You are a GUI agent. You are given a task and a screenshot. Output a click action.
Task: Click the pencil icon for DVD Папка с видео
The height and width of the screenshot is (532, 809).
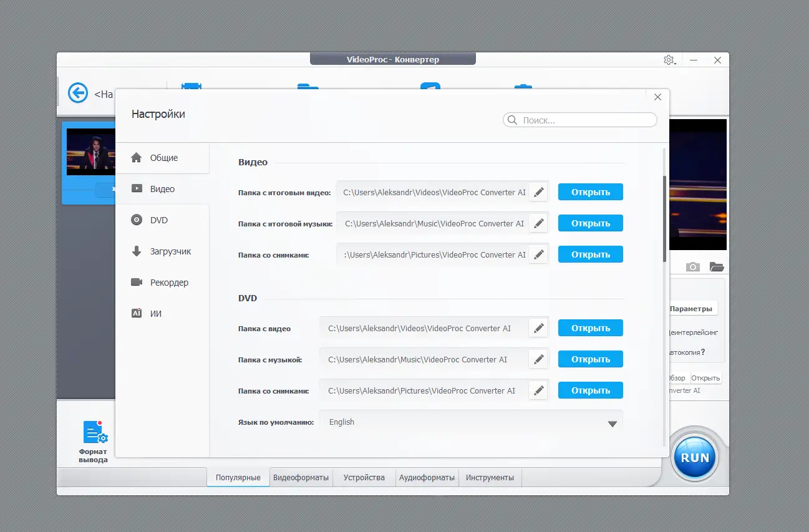538,328
